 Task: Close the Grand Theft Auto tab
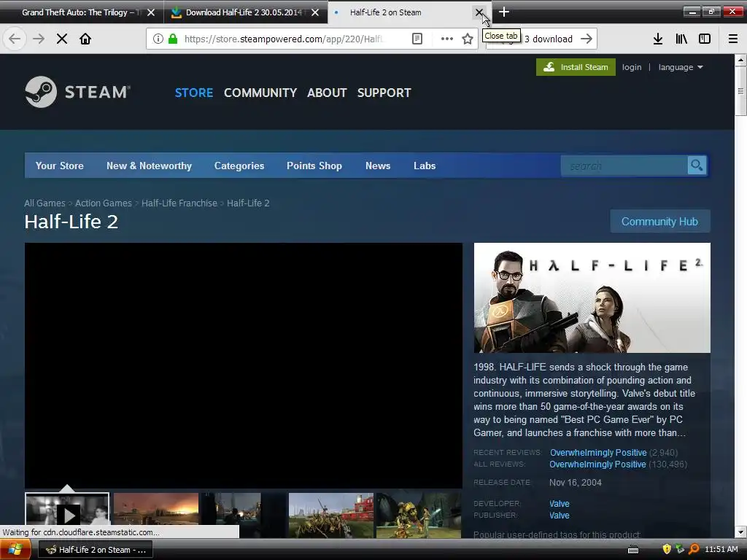click(151, 12)
